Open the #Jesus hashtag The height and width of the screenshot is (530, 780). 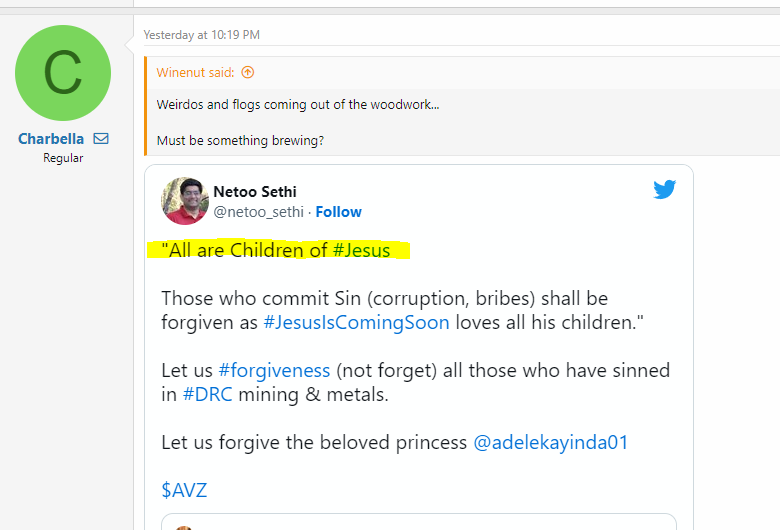coord(361,250)
